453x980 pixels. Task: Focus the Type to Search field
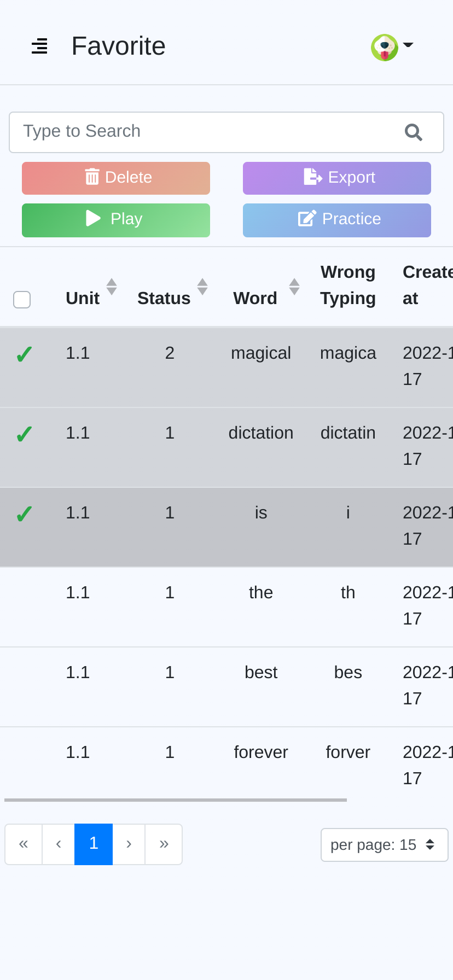208,132
